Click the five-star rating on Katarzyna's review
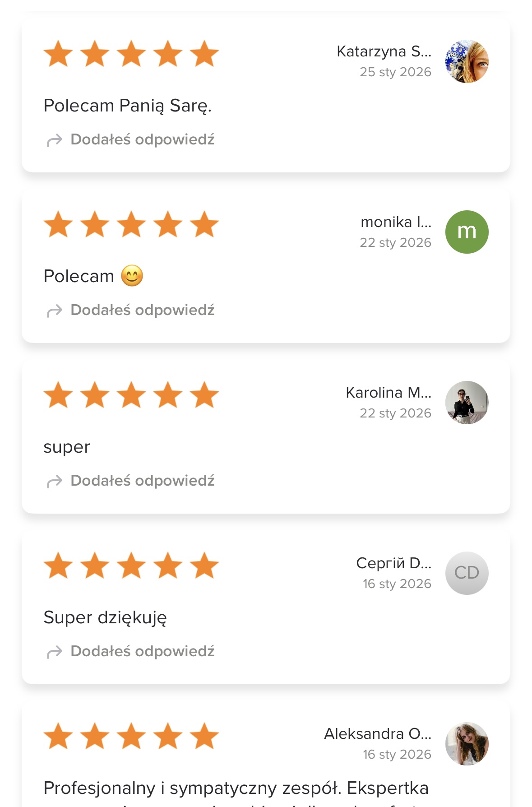This screenshot has height=807, width=532. pyautogui.click(x=131, y=54)
